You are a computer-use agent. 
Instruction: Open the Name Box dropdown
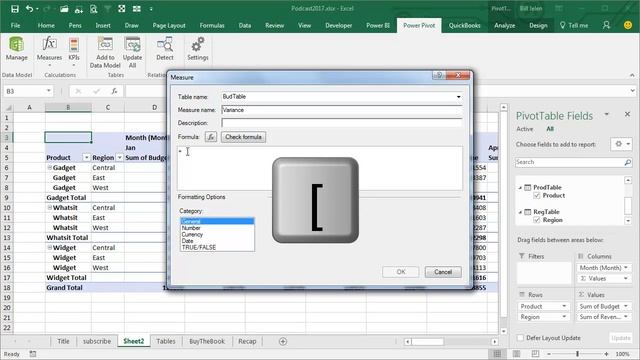pos(49,91)
